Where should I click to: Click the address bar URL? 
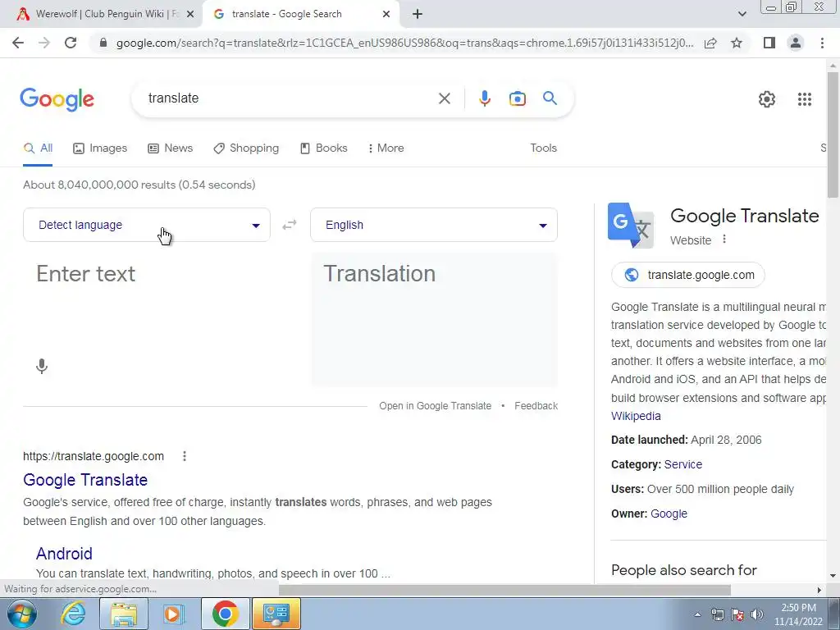click(x=405, y=43)
